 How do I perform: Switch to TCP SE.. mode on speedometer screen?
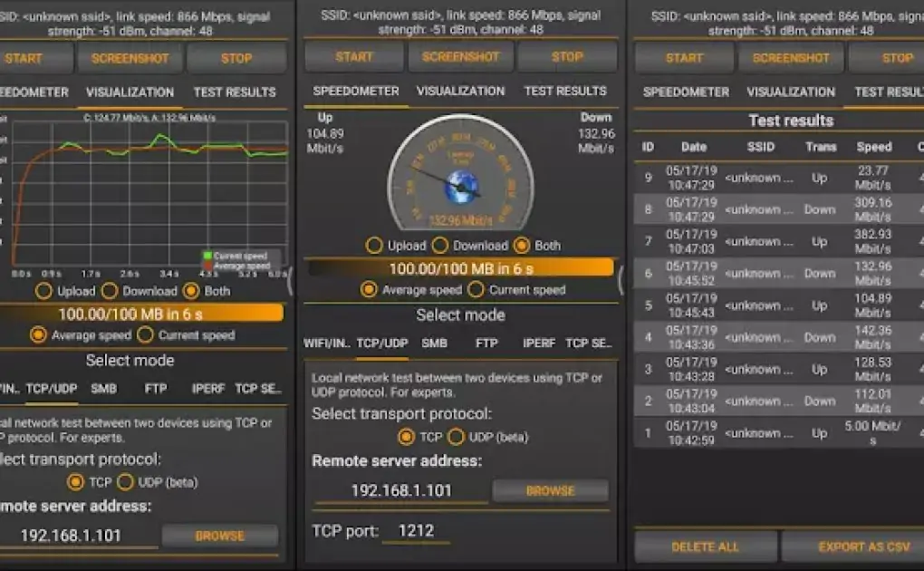[589, 343]
